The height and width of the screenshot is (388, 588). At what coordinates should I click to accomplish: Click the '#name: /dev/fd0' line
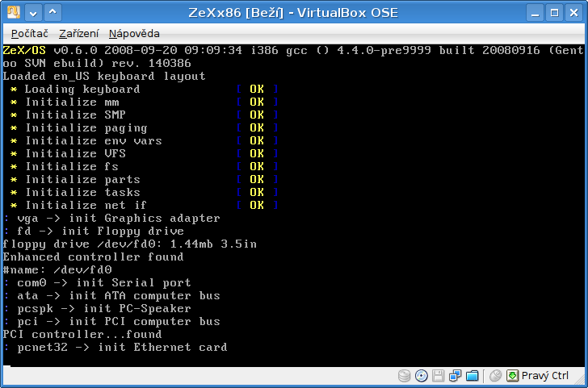[57, 270]
